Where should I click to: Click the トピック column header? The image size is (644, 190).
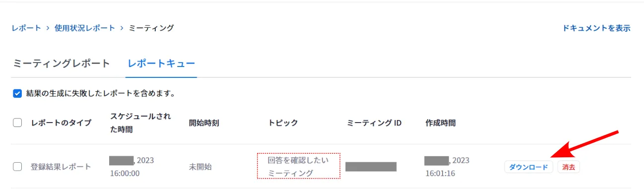pos(283,123)
